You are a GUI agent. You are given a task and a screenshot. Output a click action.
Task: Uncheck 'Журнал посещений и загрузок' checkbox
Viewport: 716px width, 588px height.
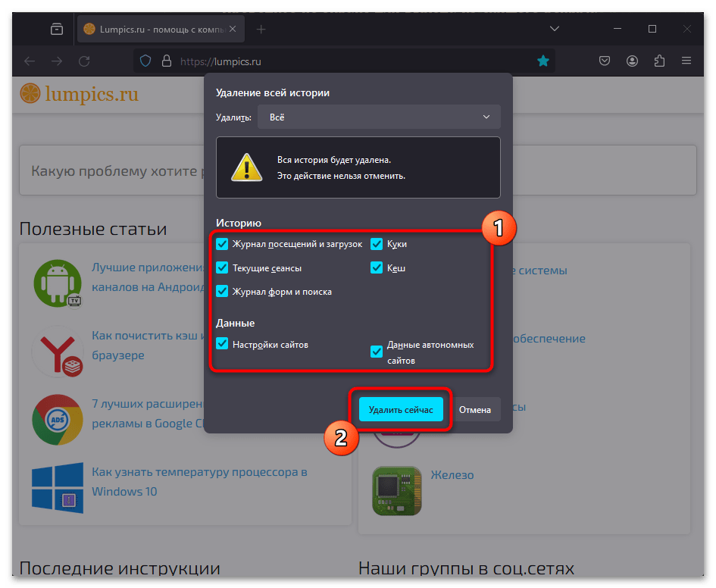(222, 244)
